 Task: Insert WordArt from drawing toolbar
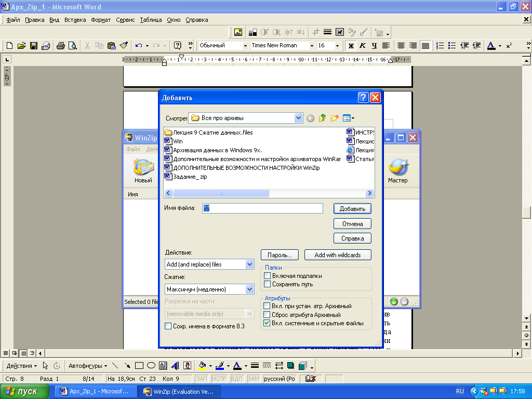tap(175, 365)
